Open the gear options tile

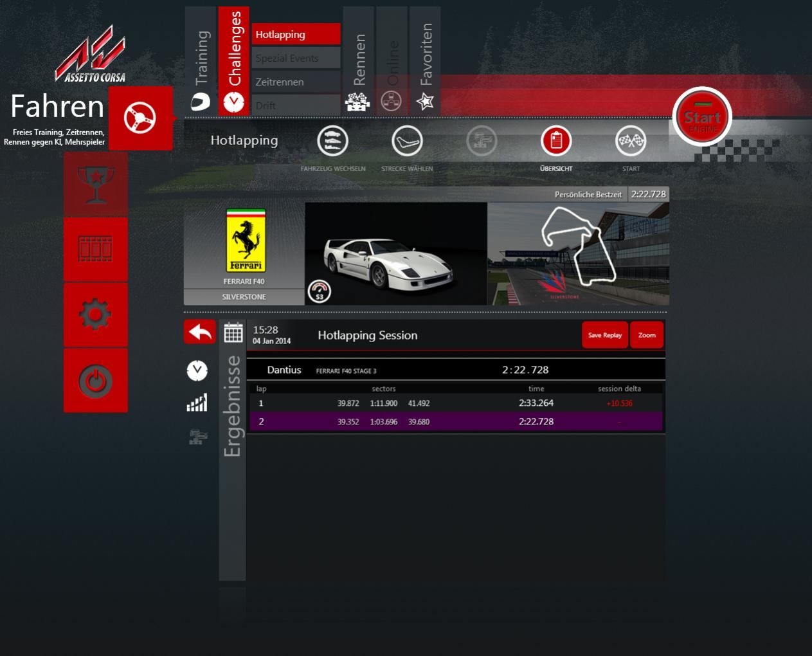[95, 314]
